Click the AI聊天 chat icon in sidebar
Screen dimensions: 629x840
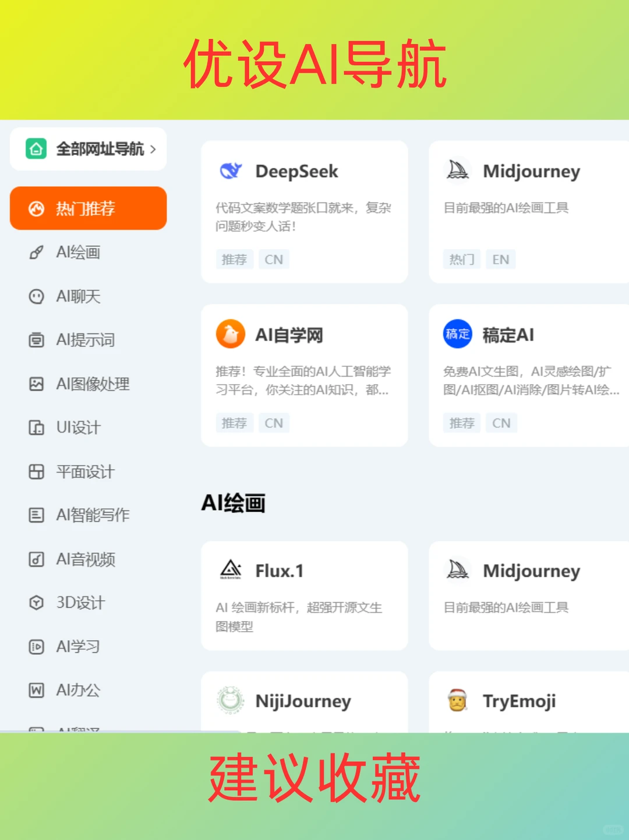[37, 297]
